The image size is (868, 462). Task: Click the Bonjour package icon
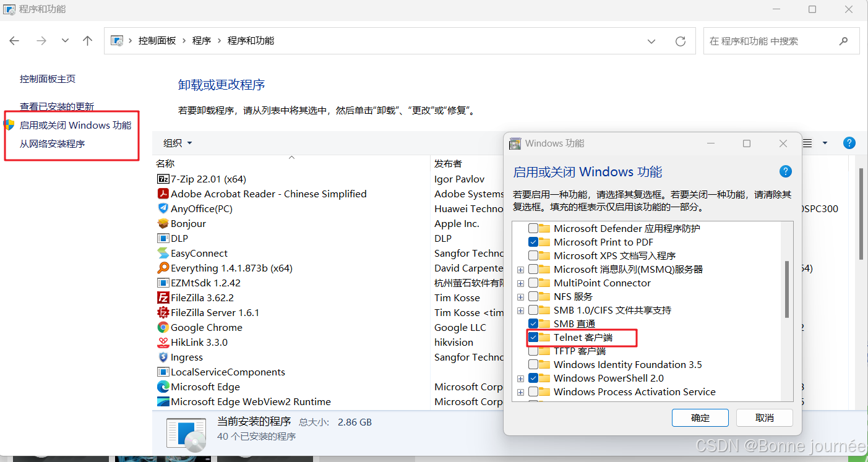(x=163, y=223)
